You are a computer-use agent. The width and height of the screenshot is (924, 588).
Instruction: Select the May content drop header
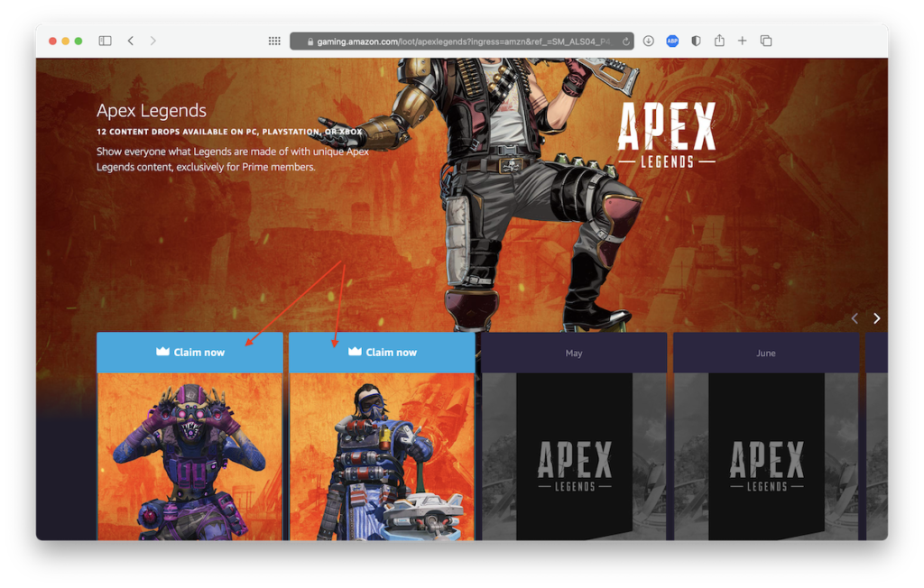pos(574,353)
